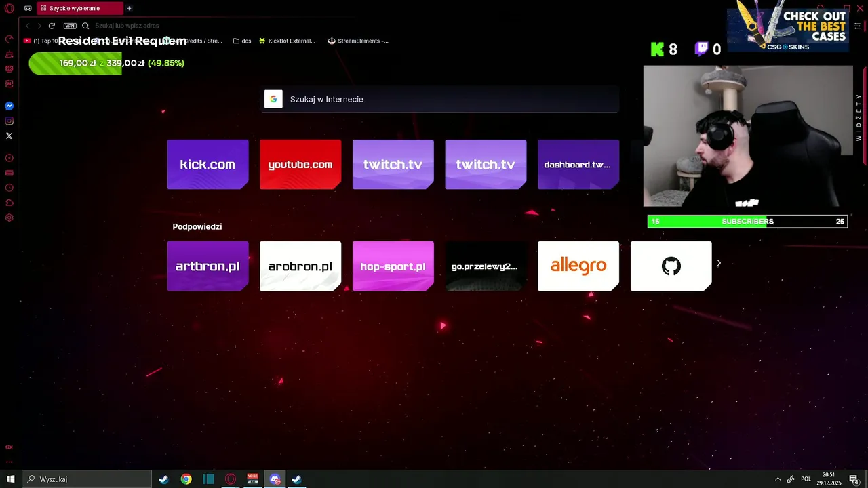Image resolution: width=868 pixels, height=488 pixels.
Task: Show more suggestions with right chevron
Action: point(719,263)
